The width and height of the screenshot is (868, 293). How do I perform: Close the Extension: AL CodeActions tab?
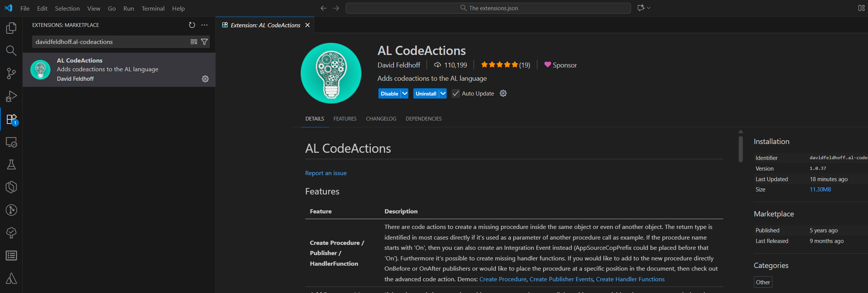tap(308, 25)
